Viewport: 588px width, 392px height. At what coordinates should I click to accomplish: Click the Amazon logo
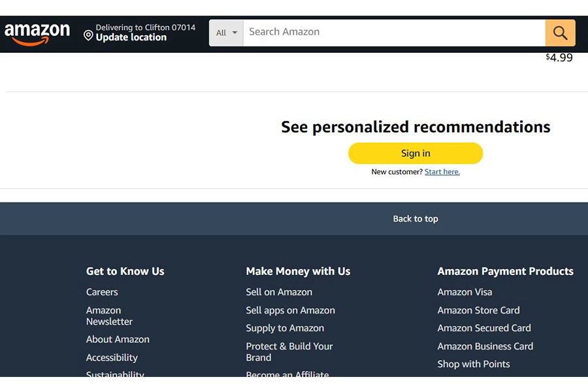click(x=37, y=34)
